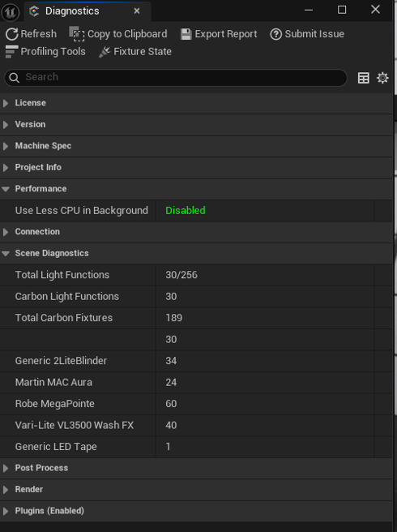Open Profiling Tools from the toolbar
Viewport: 397px width, 532px height.
point(45,52)
